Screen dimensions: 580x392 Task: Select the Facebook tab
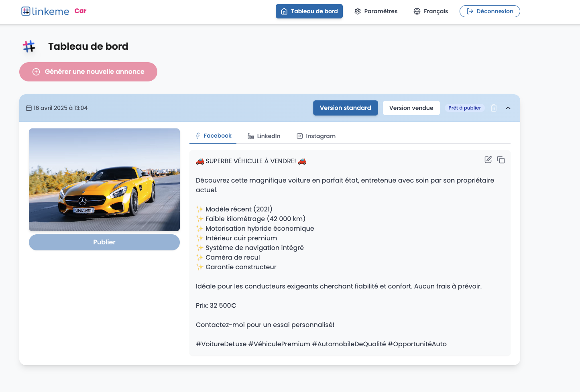213,136
